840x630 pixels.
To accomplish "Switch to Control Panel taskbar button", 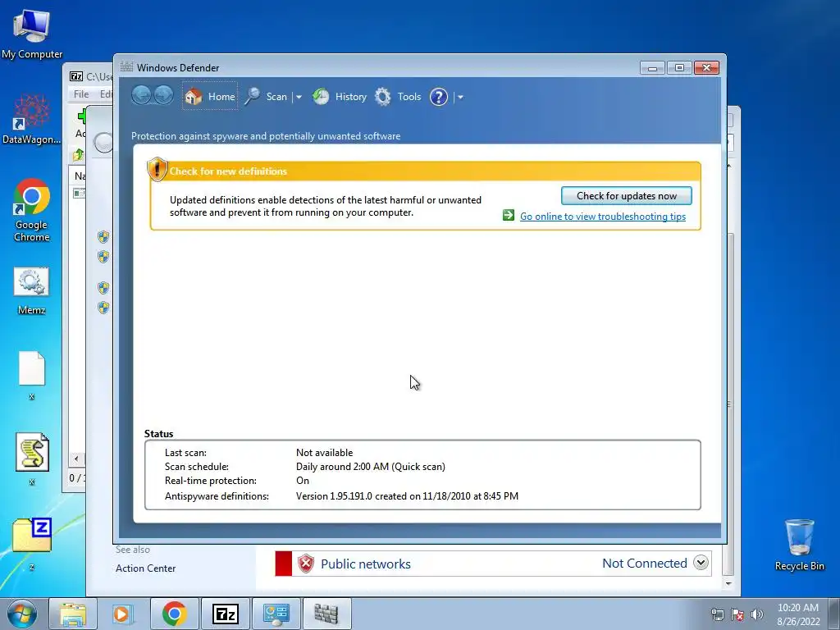I will (x=276, y=614).
